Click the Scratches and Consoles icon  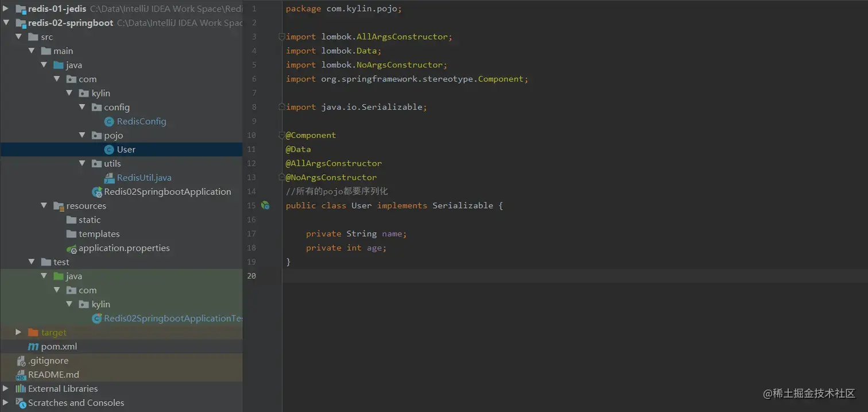point(21,403)
